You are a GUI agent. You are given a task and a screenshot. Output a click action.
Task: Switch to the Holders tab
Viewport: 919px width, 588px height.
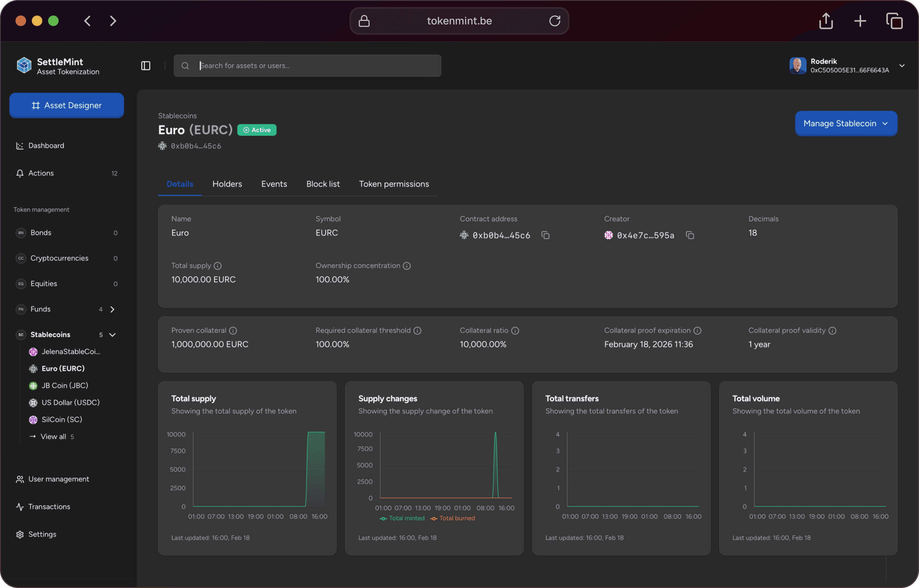pyautogui.click(x=227, y=184)
